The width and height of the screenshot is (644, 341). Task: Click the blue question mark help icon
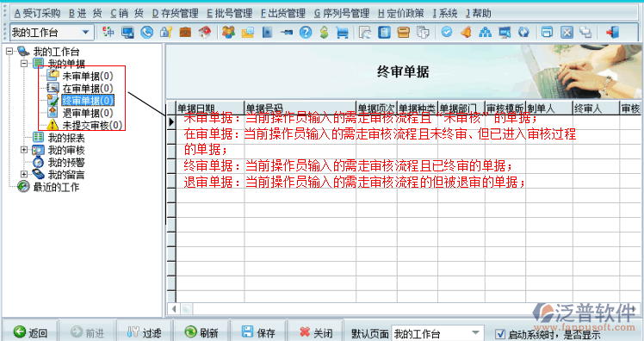(x=305, y=32)
